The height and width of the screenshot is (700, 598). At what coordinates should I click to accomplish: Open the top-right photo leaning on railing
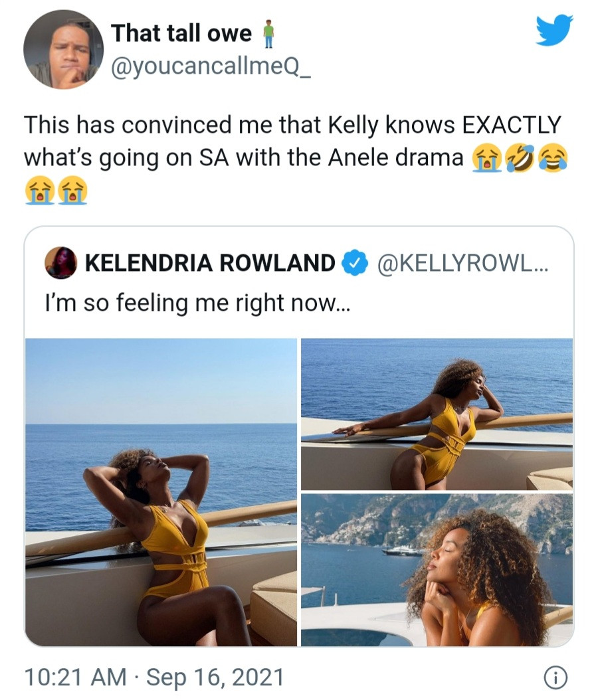click(437, 414)
